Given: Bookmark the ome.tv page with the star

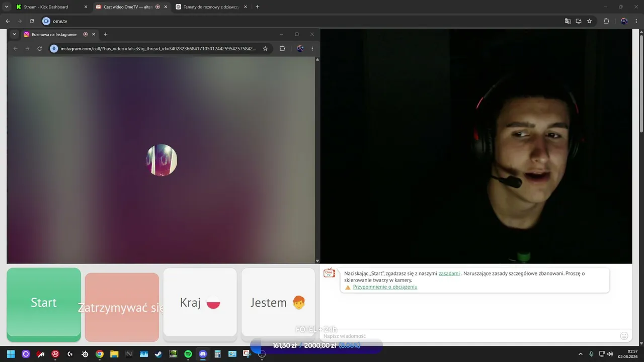Looking at the screenshot, I should click(x=589, y=21).
